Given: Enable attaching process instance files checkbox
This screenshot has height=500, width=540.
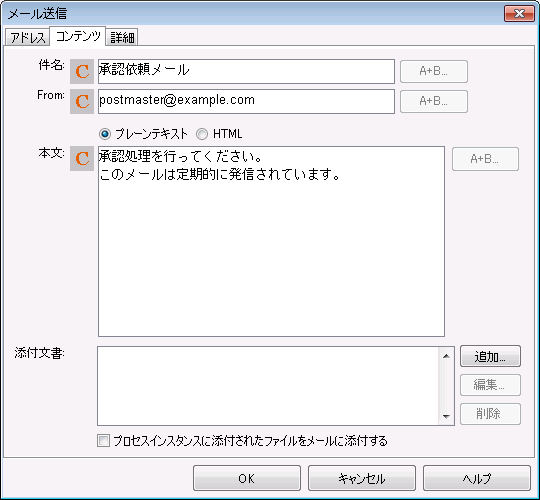Looking at the screenshot, I should (x=103, y=440).
